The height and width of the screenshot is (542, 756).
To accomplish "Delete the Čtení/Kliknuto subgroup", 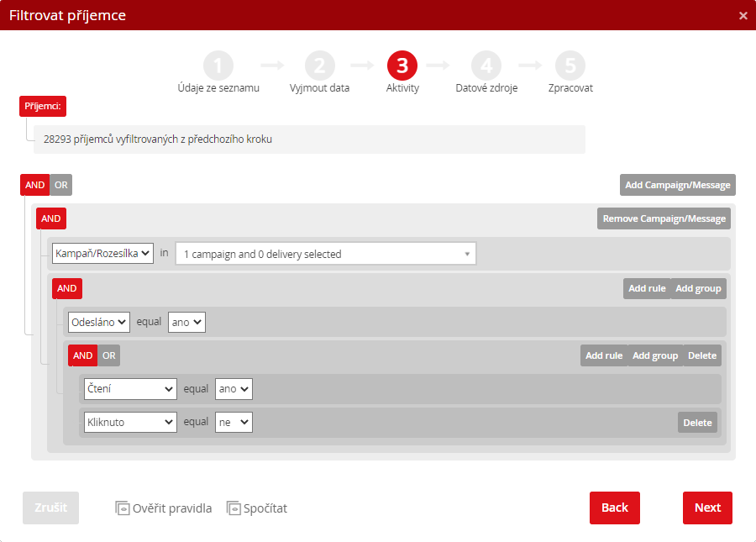I will click(702, 355).
